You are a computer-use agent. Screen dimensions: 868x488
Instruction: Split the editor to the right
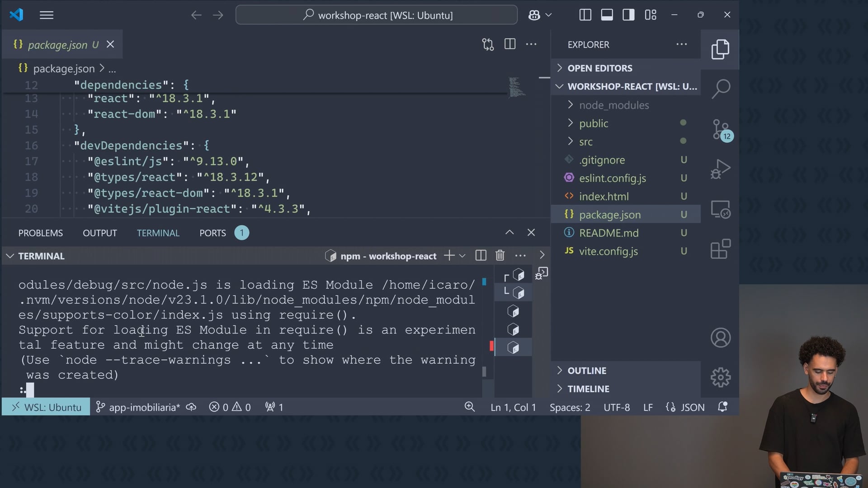509,44
